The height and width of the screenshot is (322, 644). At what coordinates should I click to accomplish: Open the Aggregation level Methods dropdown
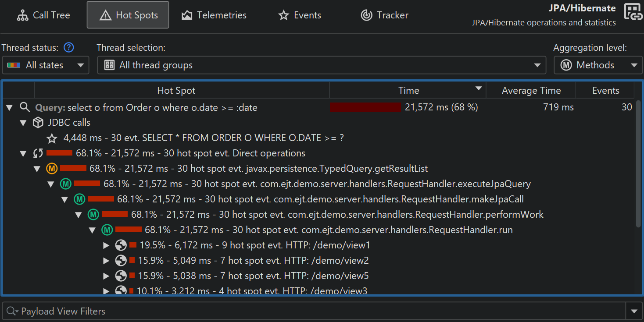[598, 65]
